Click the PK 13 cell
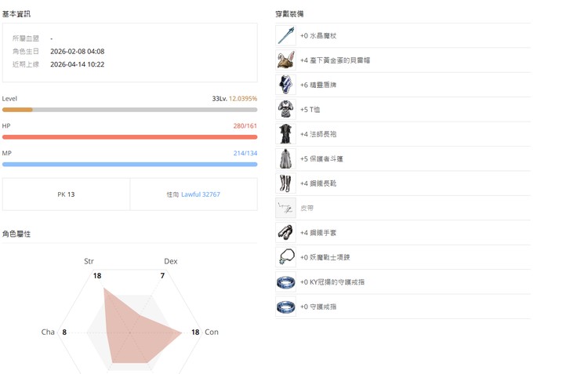Screen dimensions: 588x374 point(66,194)
